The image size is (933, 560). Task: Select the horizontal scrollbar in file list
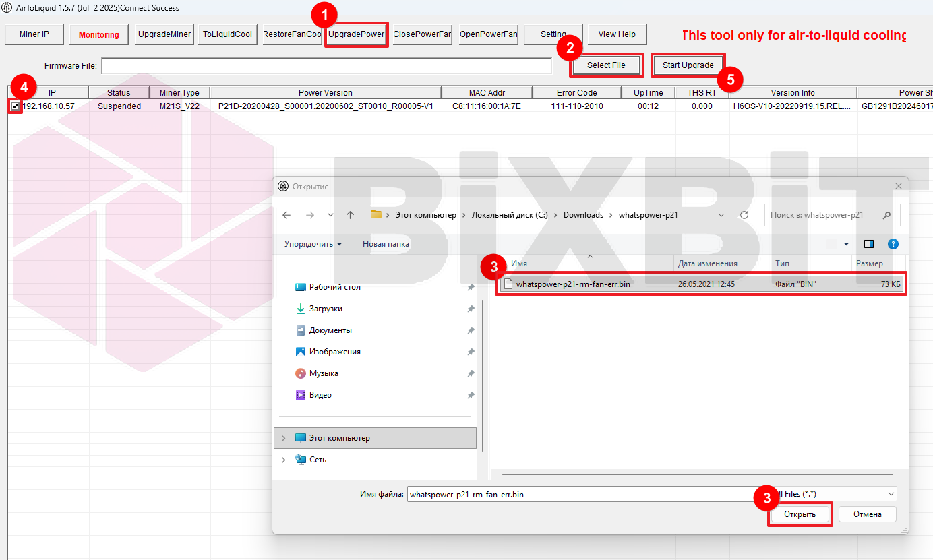click(697, 474)
